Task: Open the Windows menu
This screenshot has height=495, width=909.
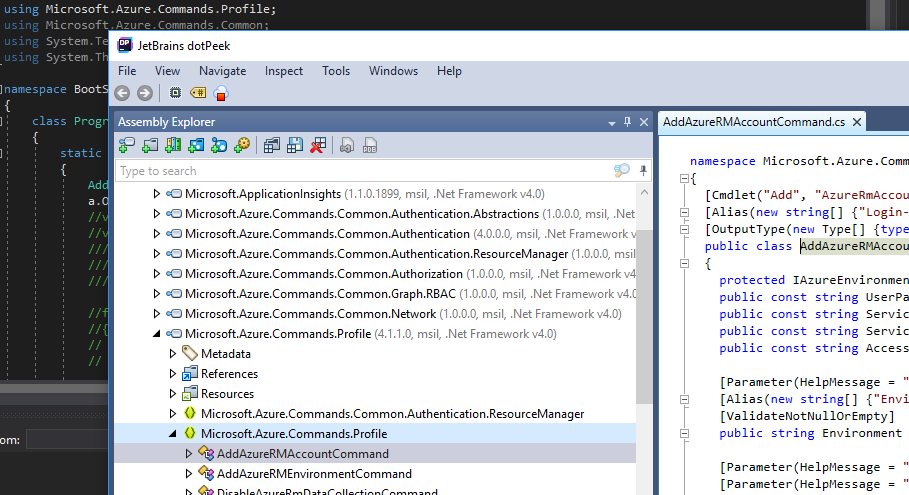Action: tap(393, 71)
